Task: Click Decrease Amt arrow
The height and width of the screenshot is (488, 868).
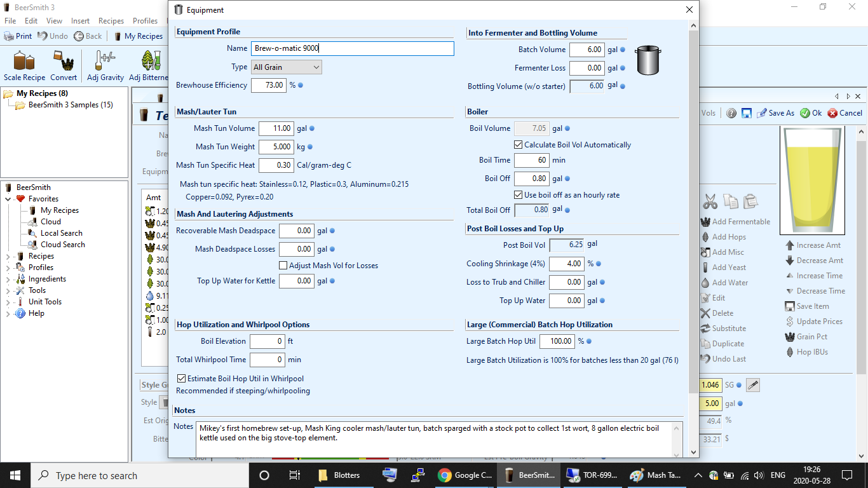Action: click(x=815, y=261)
